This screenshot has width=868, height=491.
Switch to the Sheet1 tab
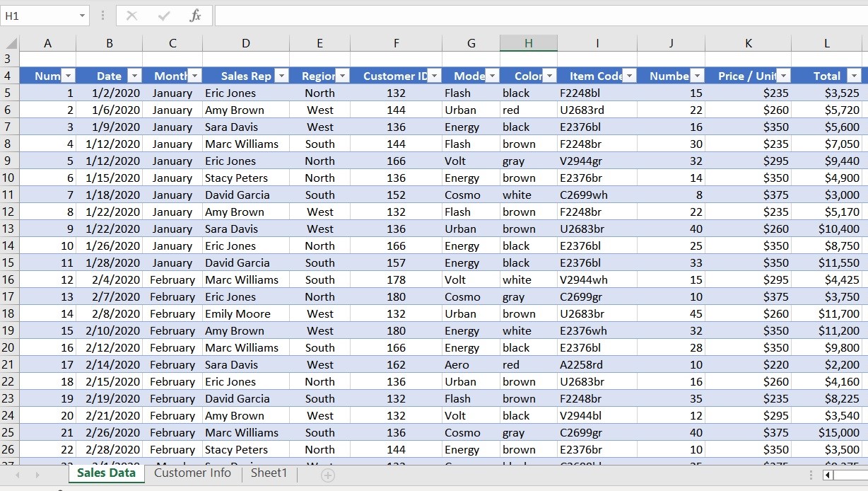[x=269, y=473]
